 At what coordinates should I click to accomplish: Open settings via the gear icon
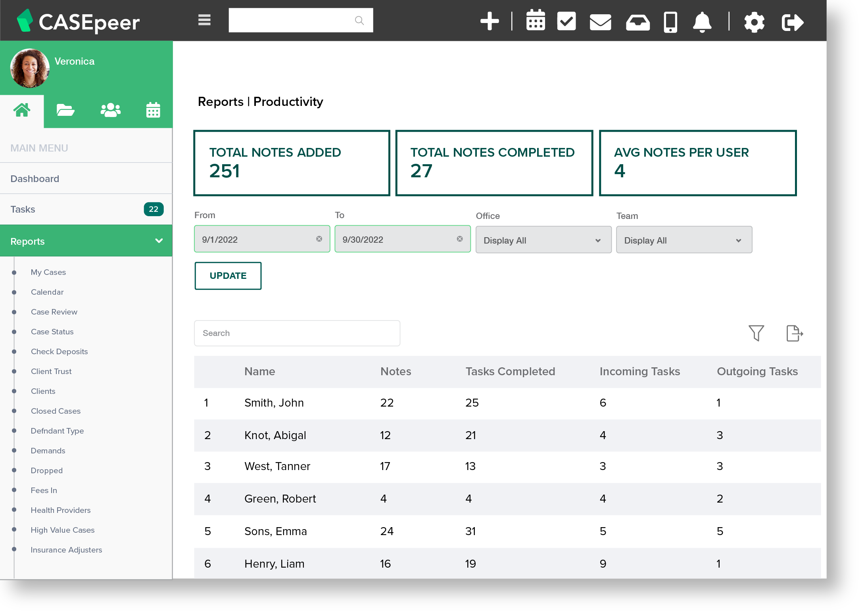[x=755, y=22]
